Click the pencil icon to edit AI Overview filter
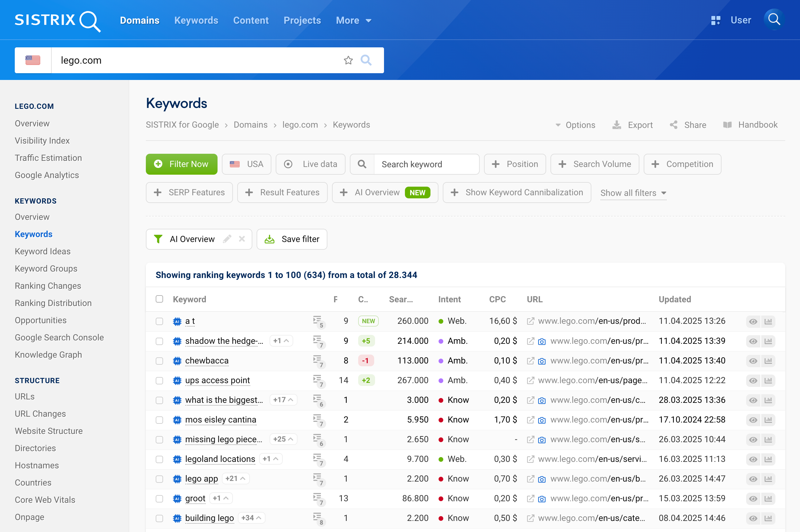 pyautogui.click(x=227, y=239)
